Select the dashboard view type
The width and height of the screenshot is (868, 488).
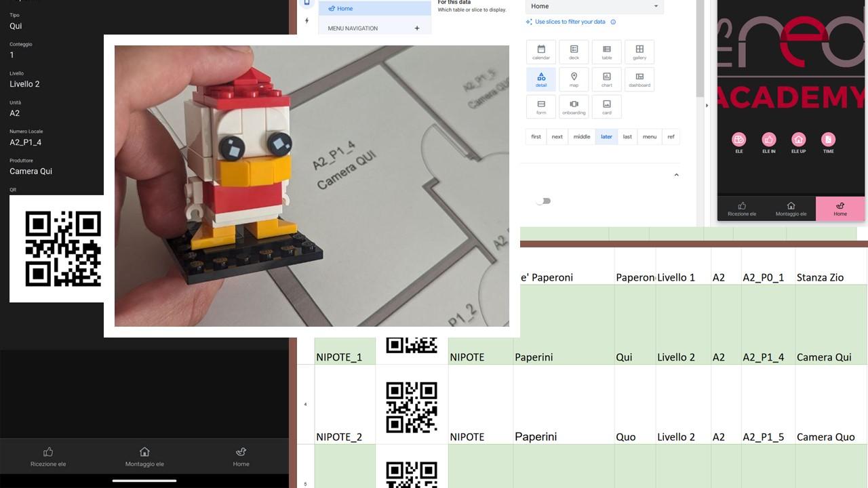pyautogui.click(x=639, y=79)
